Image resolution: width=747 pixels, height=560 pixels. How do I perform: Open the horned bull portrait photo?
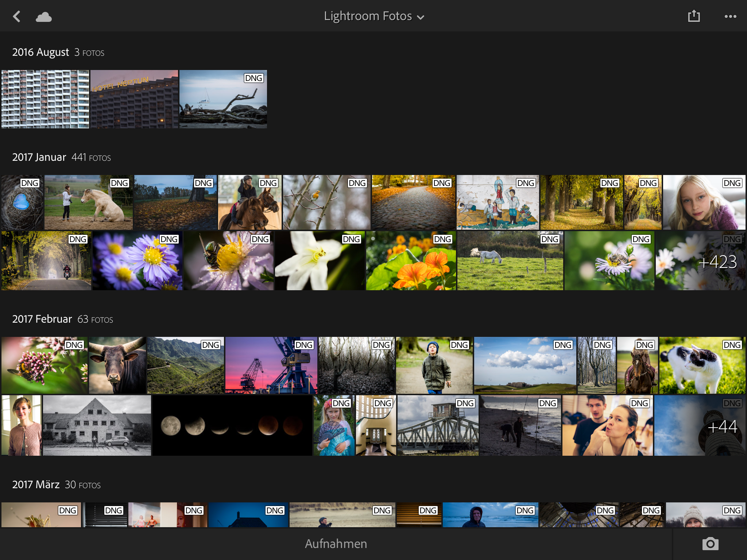point(117,365)
